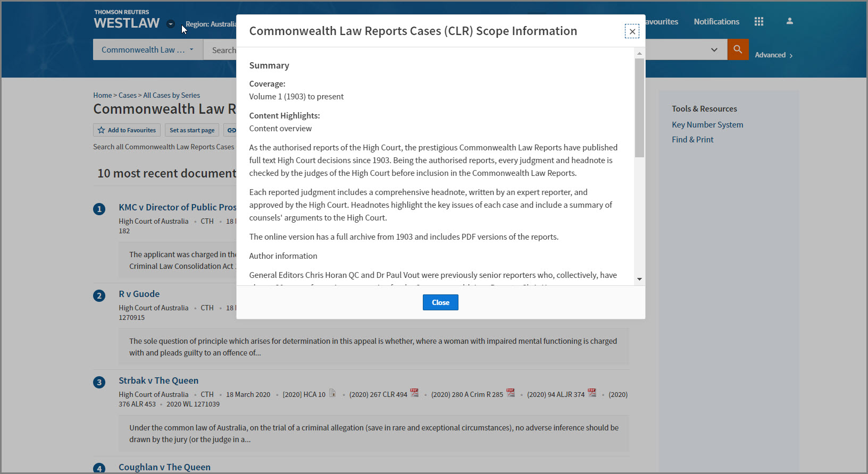The height and width of the screenshot is (474, 868).
Task: Open Coughlan v The Queen case
Action: tap(164, 467)
